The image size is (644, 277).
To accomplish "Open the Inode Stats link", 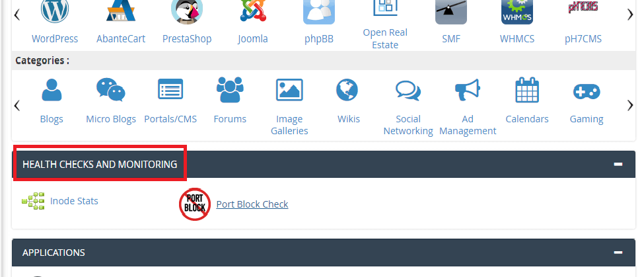I will 74,201.
